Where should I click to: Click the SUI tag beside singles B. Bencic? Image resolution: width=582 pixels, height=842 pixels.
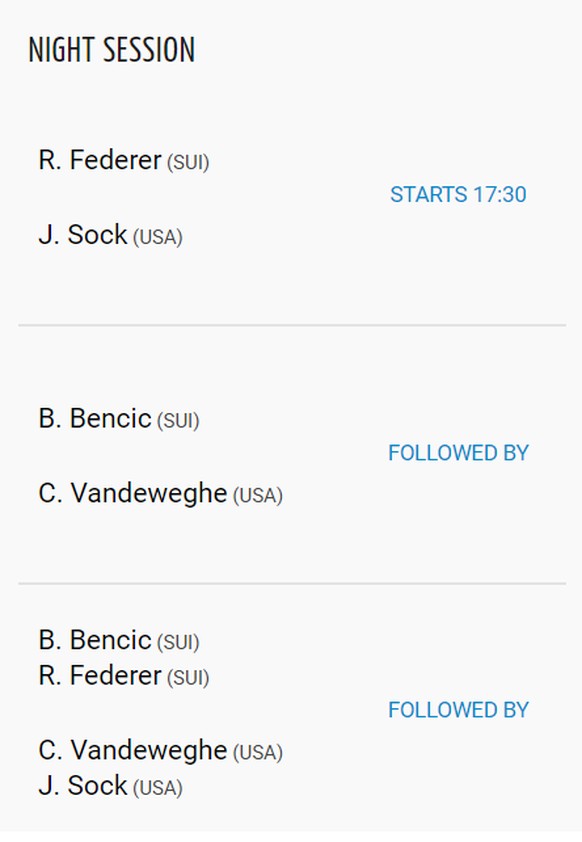(178, 420)
